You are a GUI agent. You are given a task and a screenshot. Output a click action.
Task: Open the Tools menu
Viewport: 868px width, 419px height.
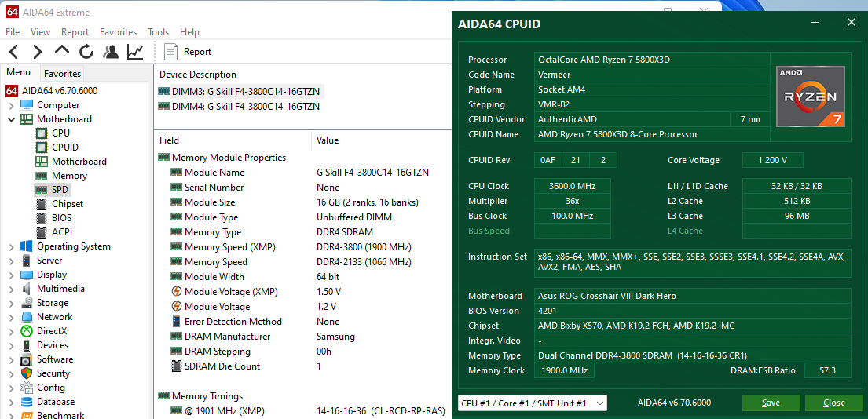tap(158, 32)
